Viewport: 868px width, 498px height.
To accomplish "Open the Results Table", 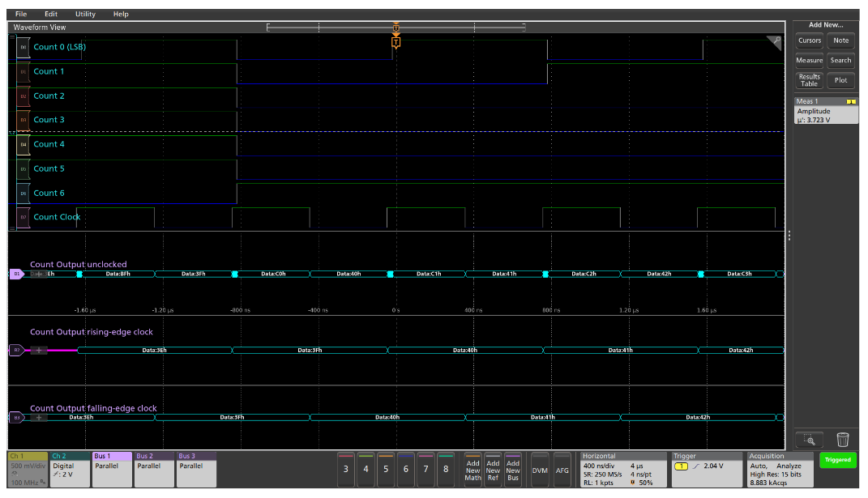I will pyautogui.click(x=809, y=80).
